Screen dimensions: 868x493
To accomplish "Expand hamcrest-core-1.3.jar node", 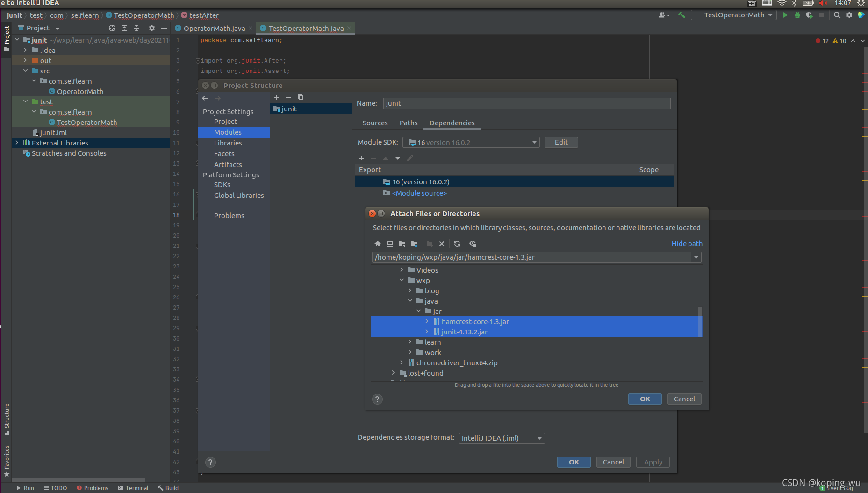I will [427, 321].
